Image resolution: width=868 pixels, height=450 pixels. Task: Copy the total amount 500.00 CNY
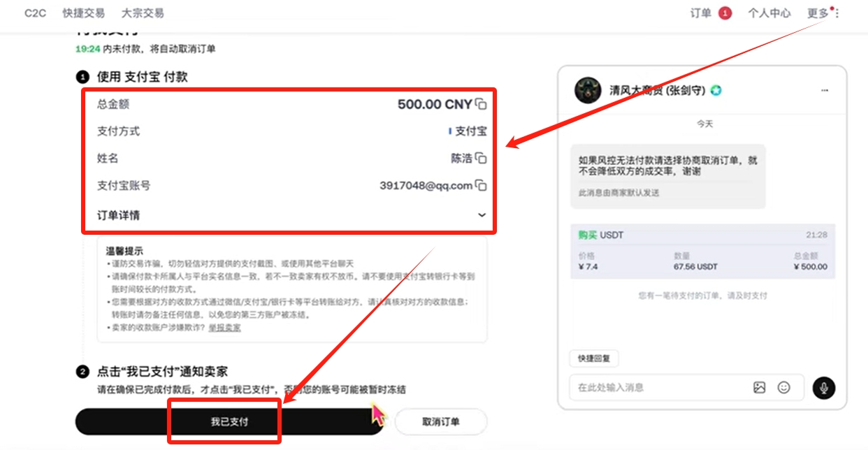click(x=481, y=104)
